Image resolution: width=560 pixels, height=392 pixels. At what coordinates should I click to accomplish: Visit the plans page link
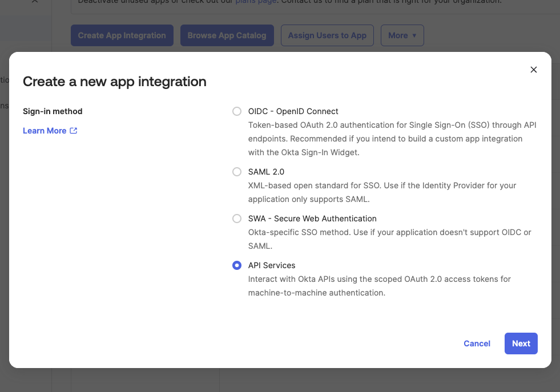pyautogui.click(x=256, y=1)
